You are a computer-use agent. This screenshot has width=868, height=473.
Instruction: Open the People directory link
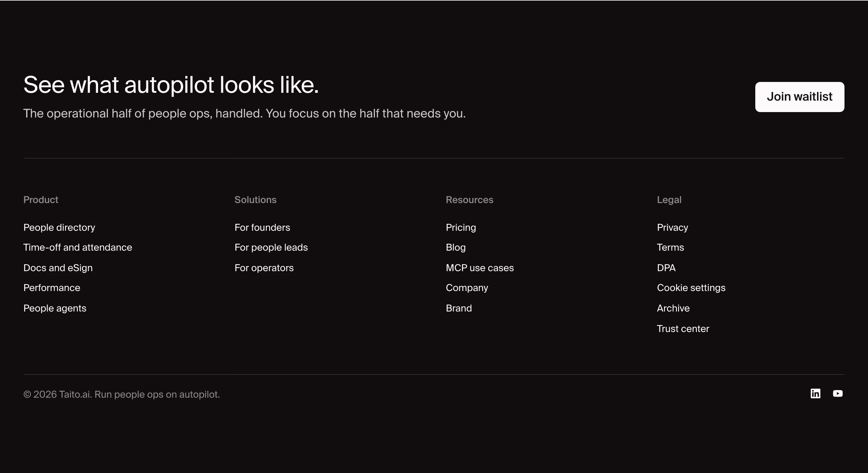(59, 227)
